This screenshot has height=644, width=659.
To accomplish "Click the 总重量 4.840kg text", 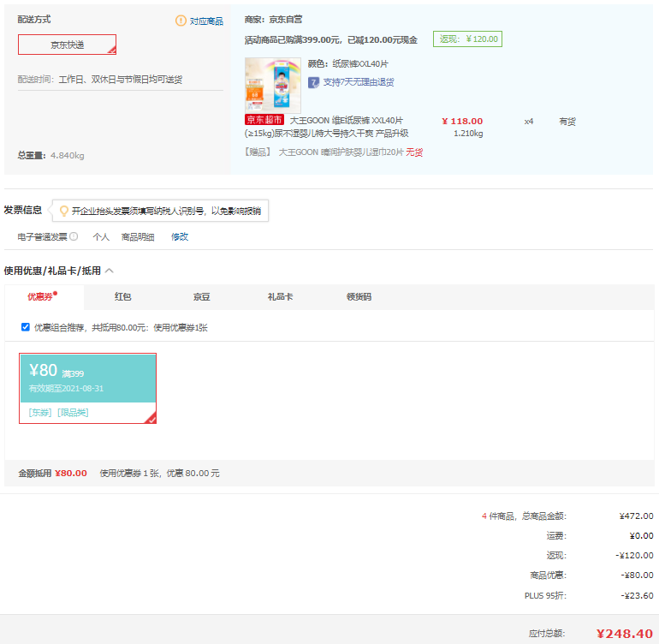I will click(50, 156).
